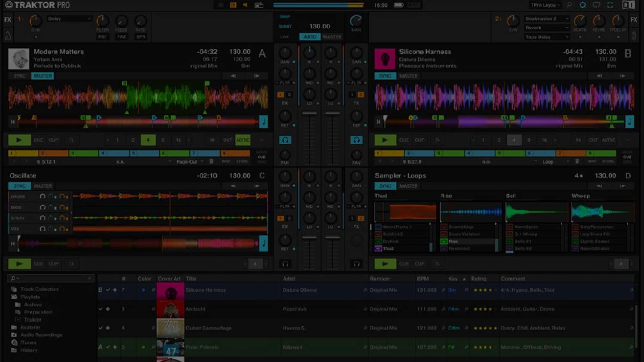This screenshot has height=362, width=644.
Task: Click Deck C keylock note icon
Action: (x=264, y=244)
